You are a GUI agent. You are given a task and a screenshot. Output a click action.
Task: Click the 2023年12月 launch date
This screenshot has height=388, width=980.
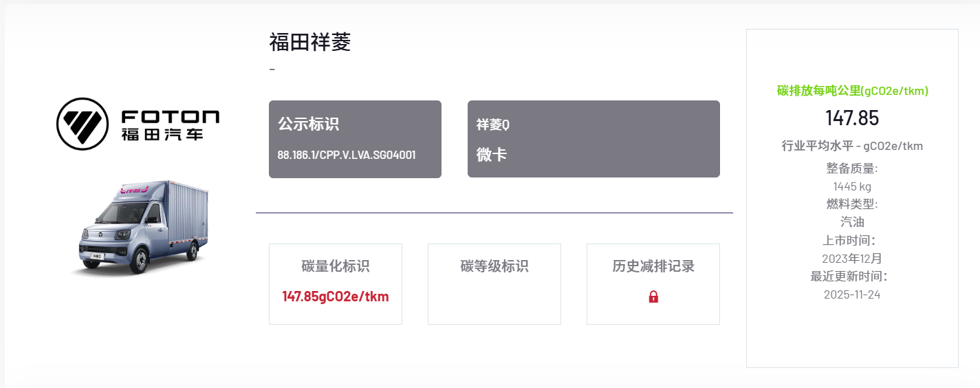(852, 259)
